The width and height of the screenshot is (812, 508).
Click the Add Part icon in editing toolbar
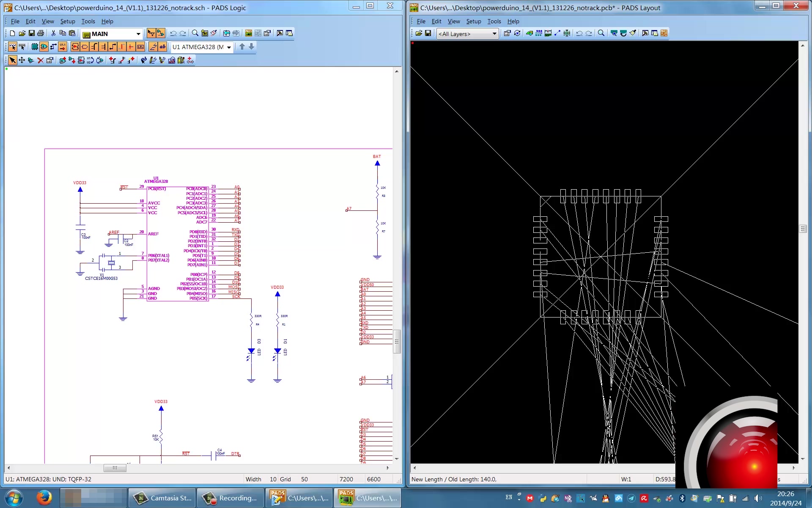(63, 60)
